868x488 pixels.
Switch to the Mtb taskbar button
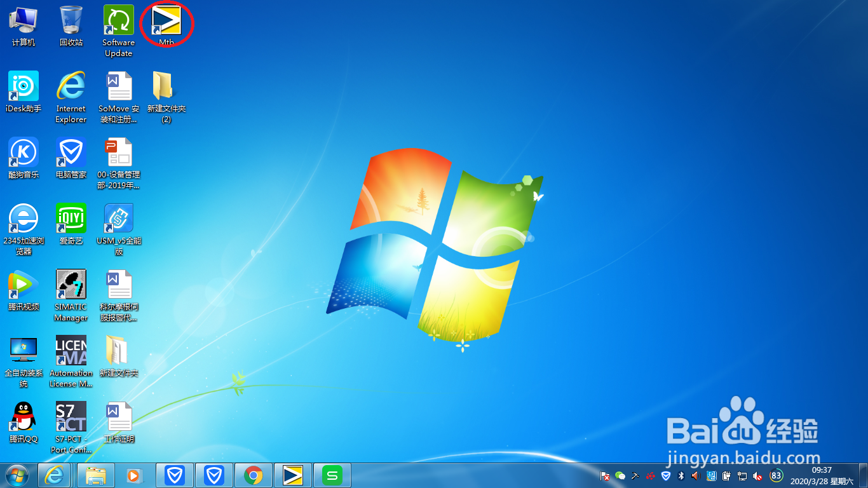293,475
